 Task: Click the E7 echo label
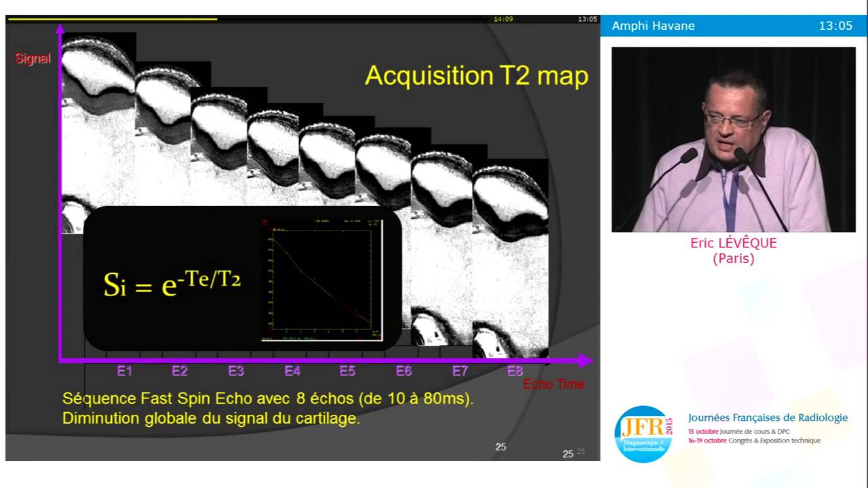coord(460,371)
